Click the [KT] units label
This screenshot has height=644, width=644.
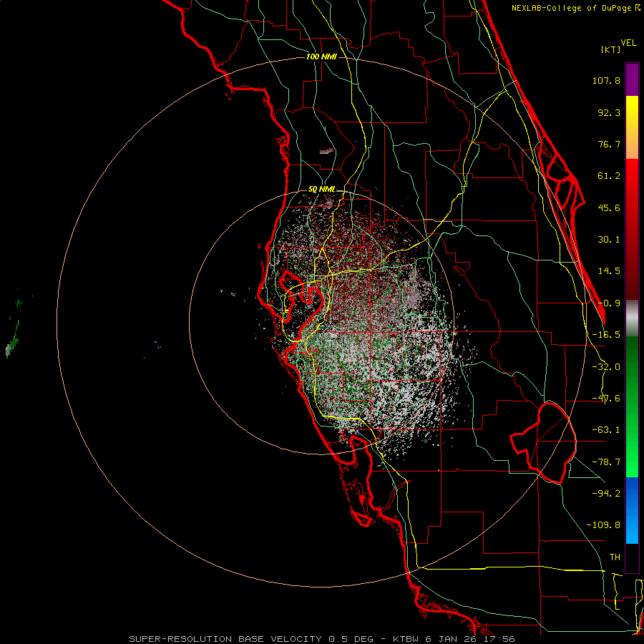coord(610,49)
